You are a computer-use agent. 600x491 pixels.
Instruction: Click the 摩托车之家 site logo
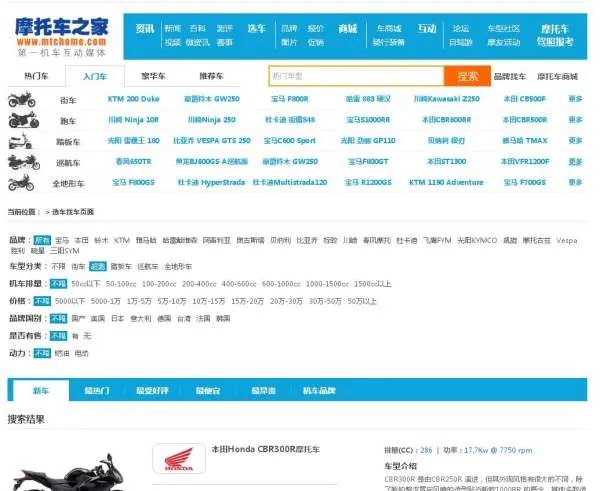[62, 37]
